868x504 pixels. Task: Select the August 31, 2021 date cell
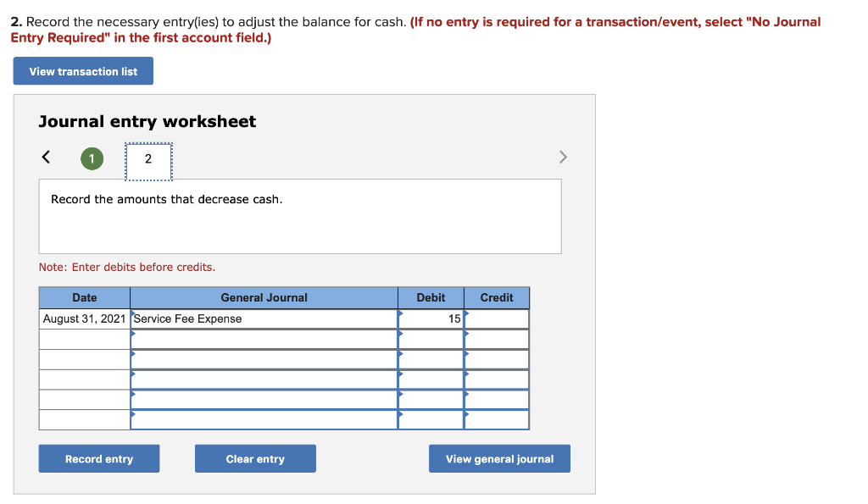(x=84, y=318)
